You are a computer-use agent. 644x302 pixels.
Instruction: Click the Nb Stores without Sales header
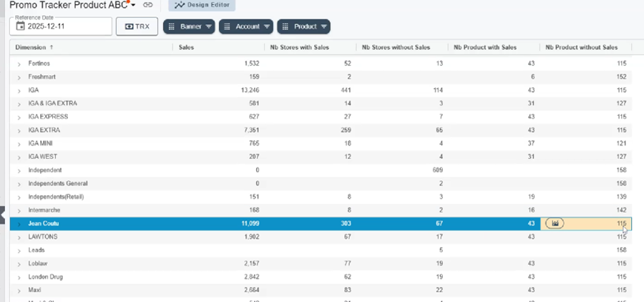pos(396,47)
